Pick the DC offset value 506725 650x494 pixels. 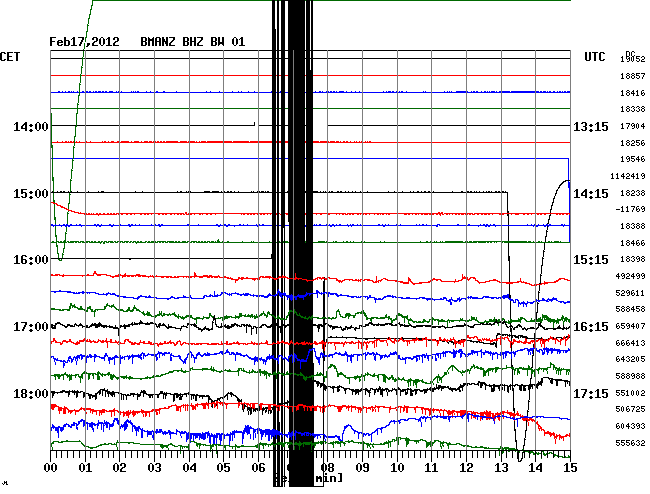click(x=630, y=409)
